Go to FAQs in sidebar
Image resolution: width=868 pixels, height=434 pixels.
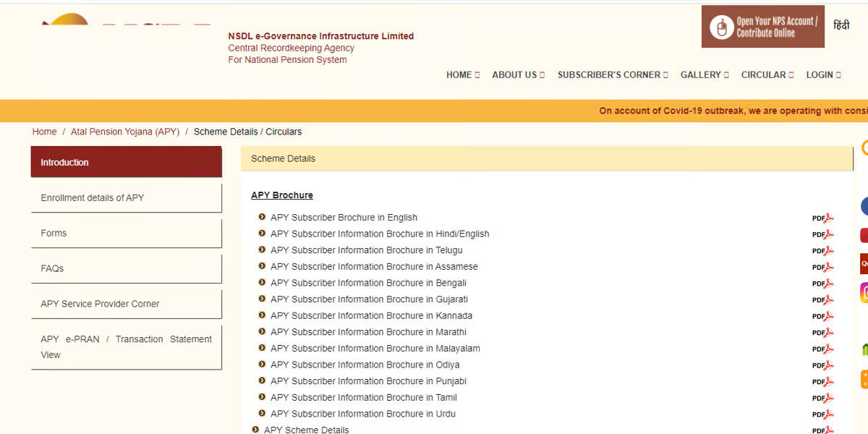(126, 268)
